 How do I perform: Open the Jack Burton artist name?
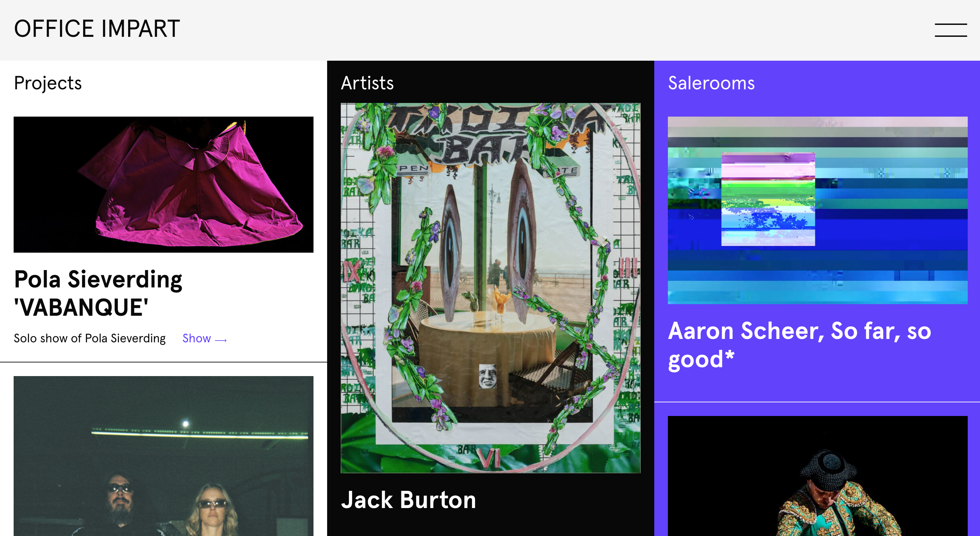(409, 500)
